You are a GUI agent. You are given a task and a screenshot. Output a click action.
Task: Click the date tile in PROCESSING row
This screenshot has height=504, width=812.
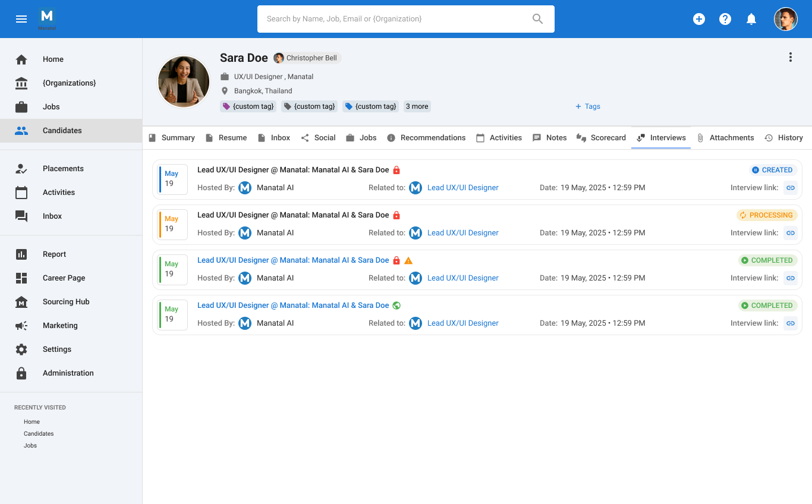coord(172,225)
